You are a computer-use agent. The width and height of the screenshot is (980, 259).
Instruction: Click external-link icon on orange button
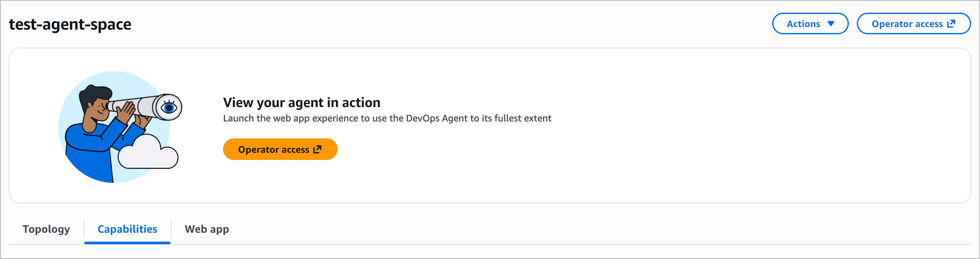click(x=317, y=149)
